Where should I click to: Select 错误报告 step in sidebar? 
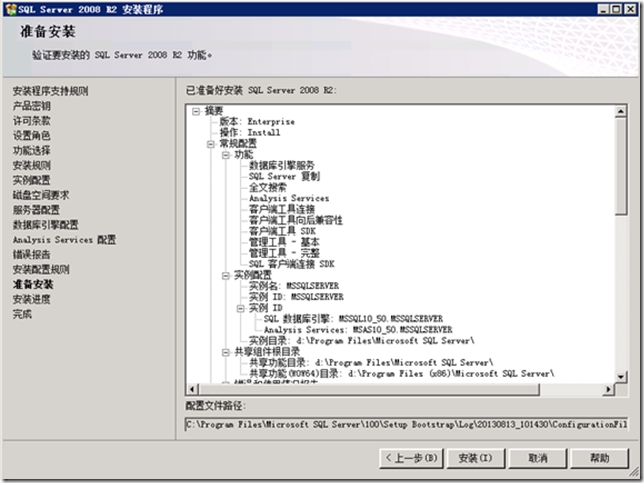(x=32, y=255)
